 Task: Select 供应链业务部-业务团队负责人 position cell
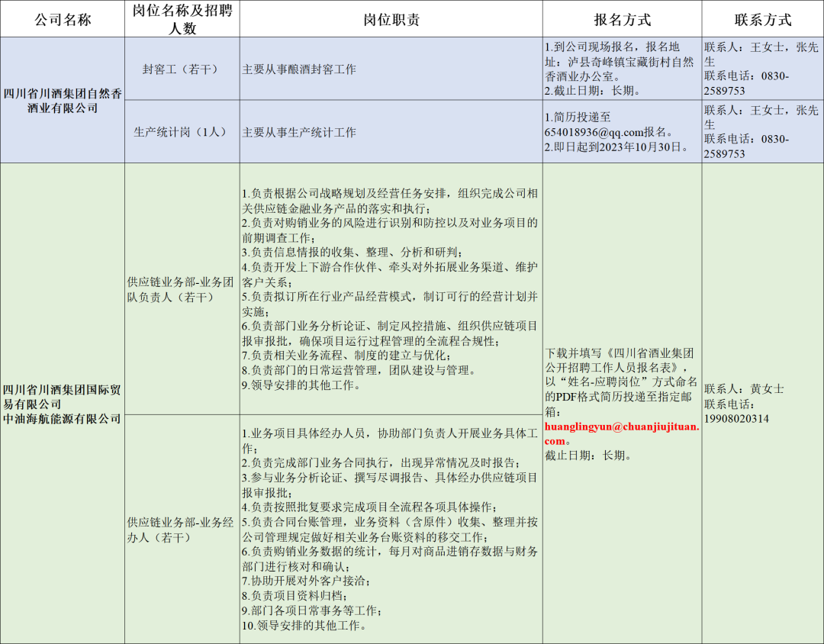pos(182,289)
